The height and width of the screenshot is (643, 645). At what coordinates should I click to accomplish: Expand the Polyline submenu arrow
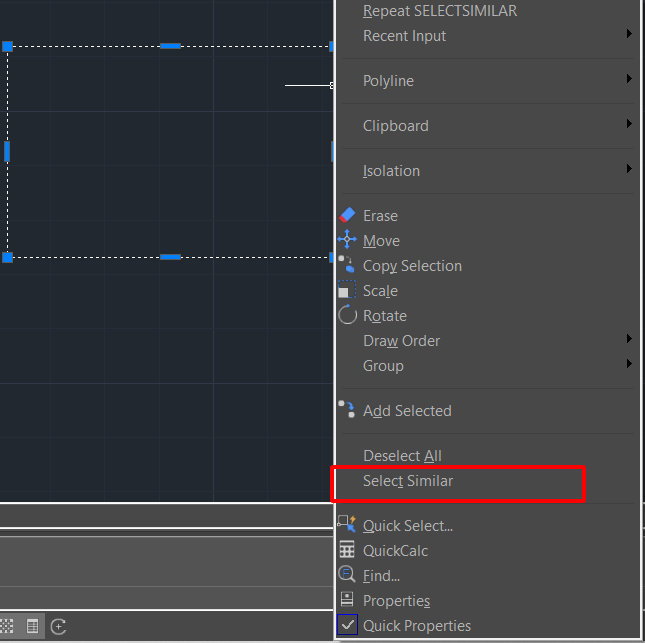point(629,79)
